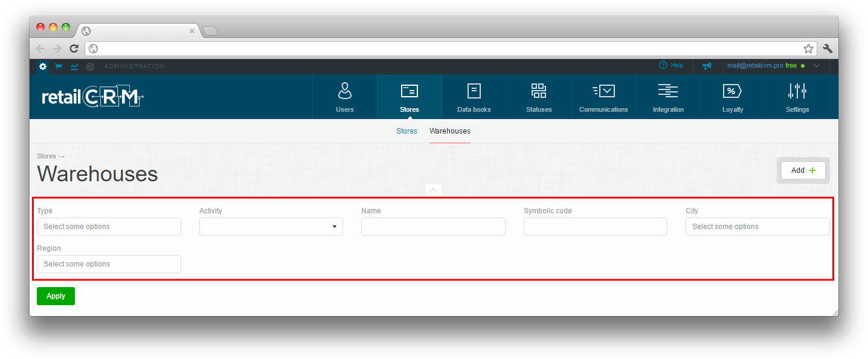Open the browser wrench menu
The width and height of the screenshot is (868, 359).
point(828,48)
